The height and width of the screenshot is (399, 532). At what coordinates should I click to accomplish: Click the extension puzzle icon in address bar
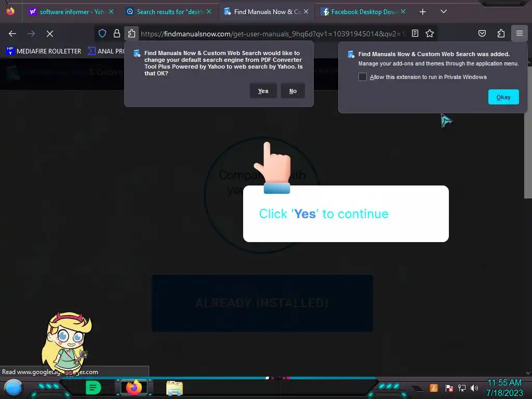tap(131, 34)
